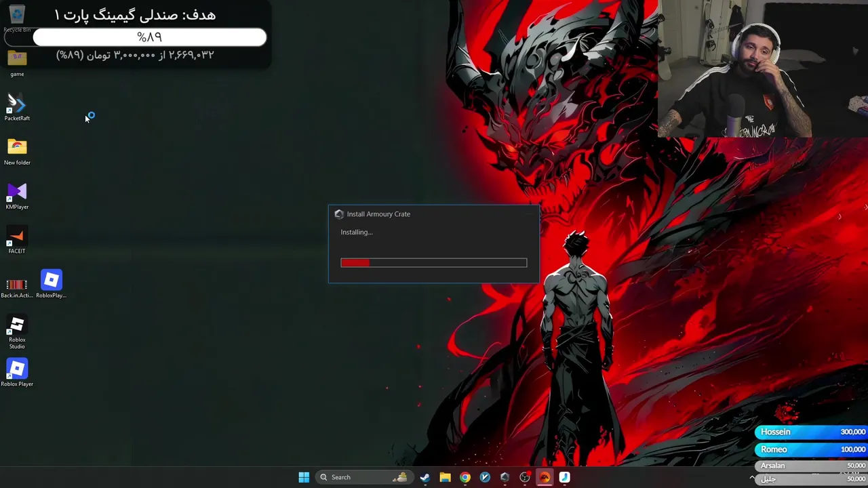The height and width of the screenshot is (488, 868).
Task: Launch the Roblox Player desktop shortcut
Action: [x=17, y=373]
